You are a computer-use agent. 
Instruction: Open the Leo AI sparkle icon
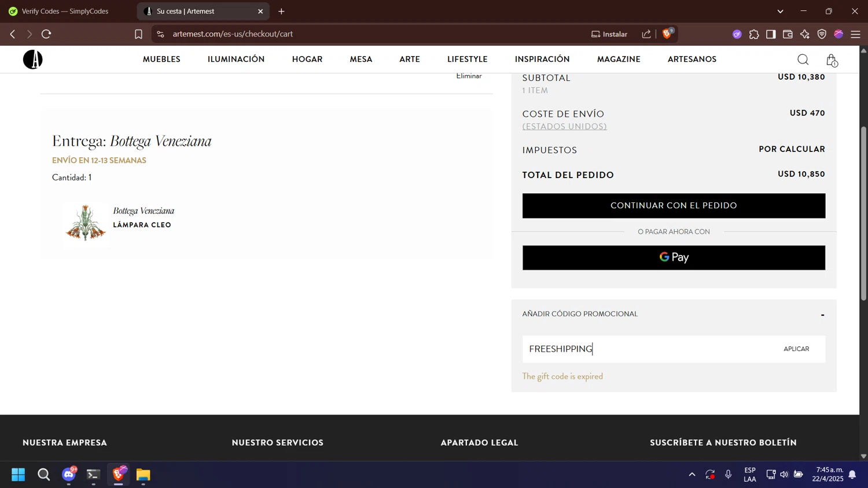tap(805, 34)
